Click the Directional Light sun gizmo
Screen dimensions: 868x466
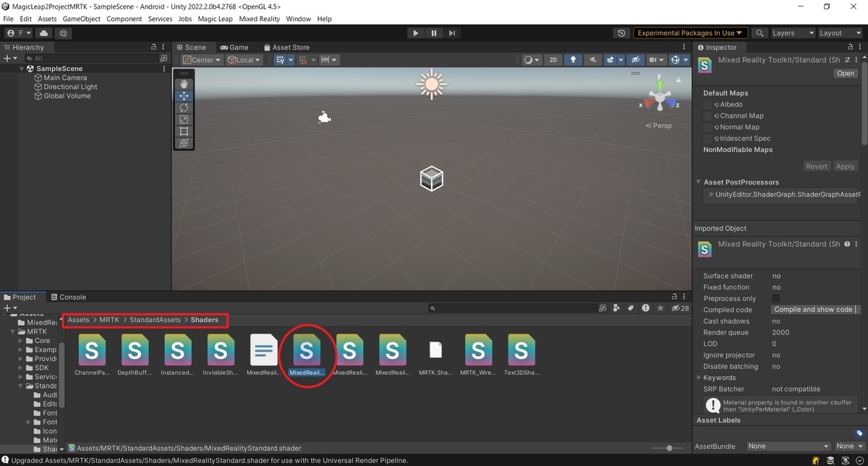click(x=432, y=85)
